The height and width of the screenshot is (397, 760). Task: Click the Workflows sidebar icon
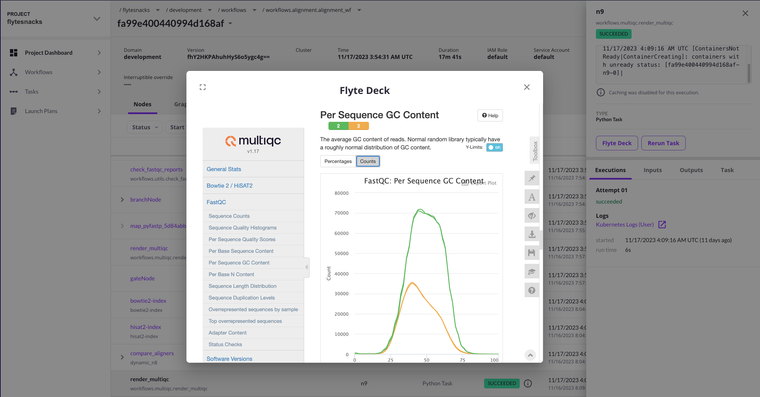click(14, 72)
